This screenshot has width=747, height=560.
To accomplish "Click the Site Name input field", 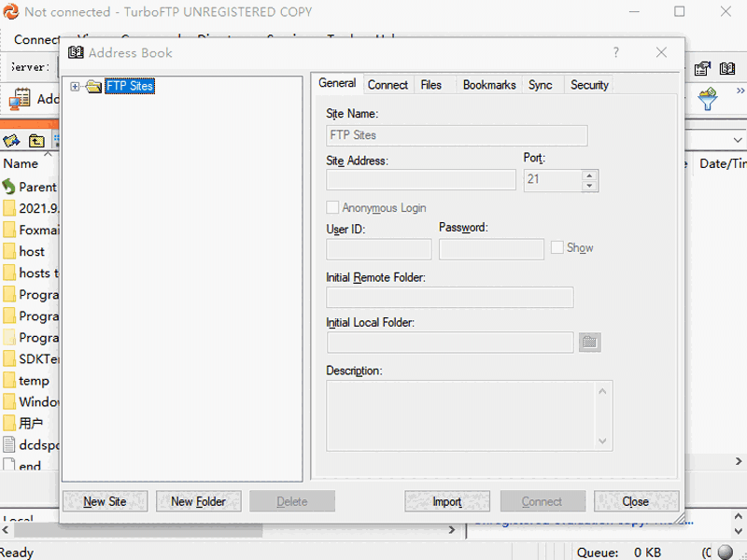I will 457,135.
